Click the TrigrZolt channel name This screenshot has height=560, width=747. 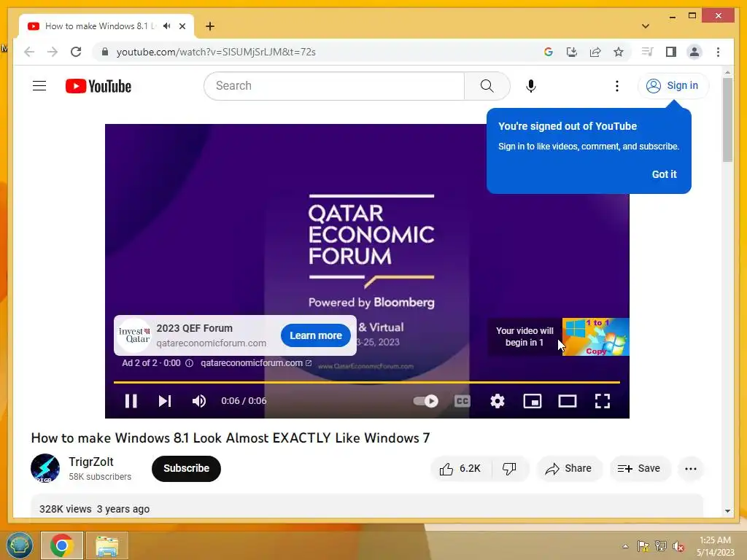[x=91, y=462]
